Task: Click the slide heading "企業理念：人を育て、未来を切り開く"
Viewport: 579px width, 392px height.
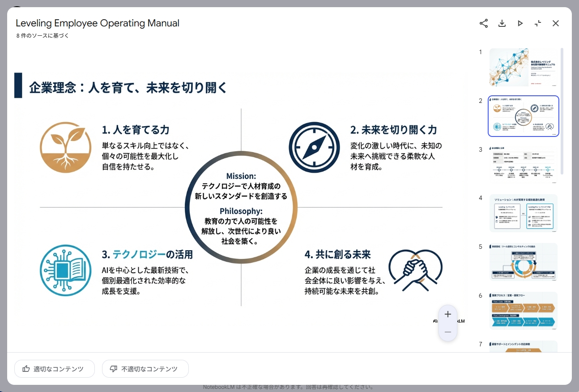Action: click(128, 87)
